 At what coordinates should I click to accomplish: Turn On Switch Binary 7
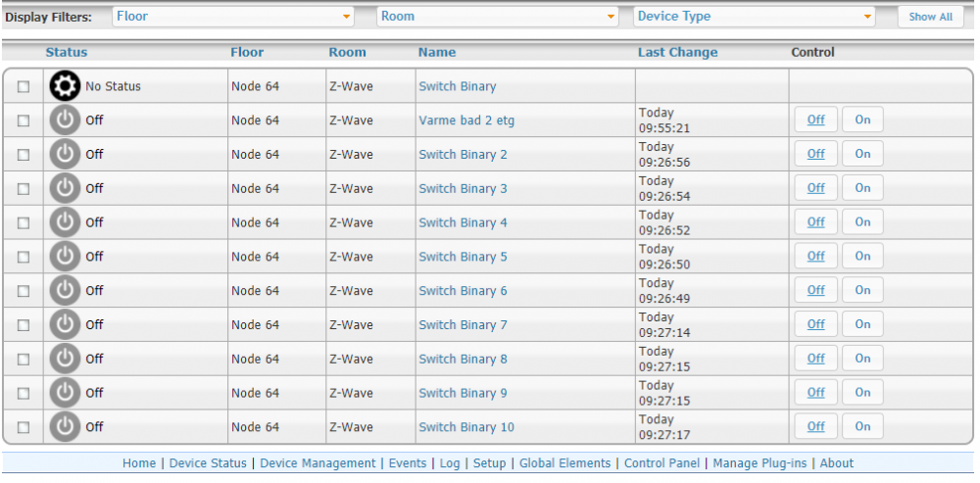862,324
